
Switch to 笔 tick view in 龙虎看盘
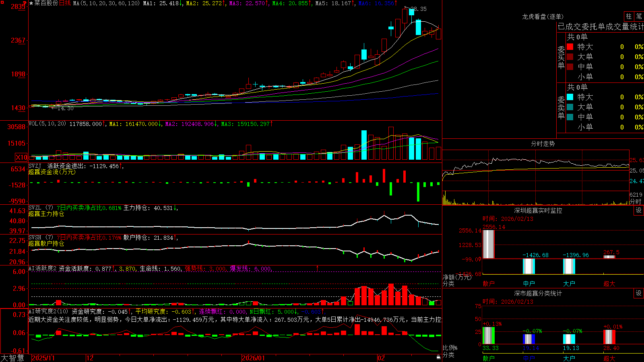[639, 16]
